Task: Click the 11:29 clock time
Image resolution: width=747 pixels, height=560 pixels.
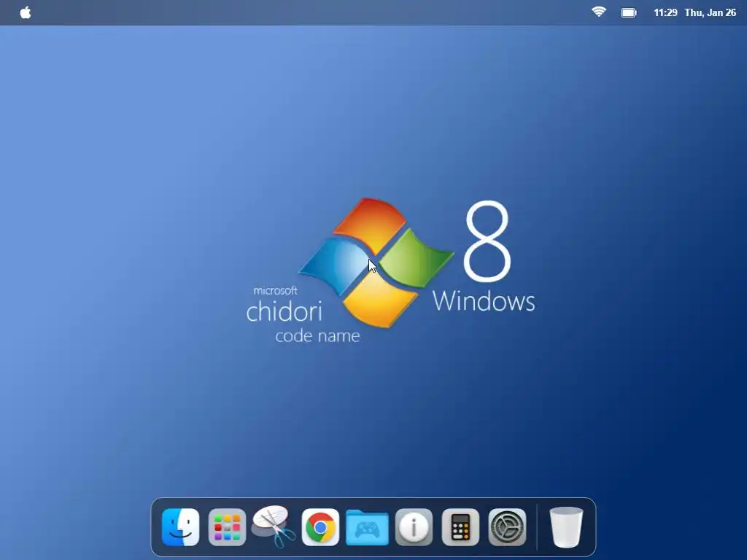Action: click(x=665, y=13)
